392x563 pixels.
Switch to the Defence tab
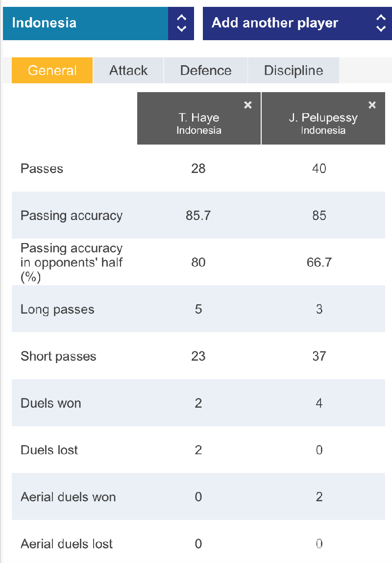[206, 71]
